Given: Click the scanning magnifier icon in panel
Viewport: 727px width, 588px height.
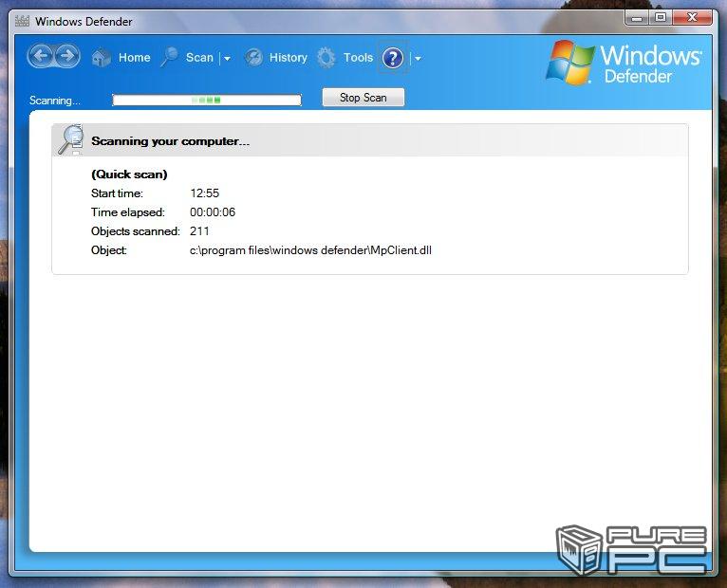Looking at the screenshot, I should coord(71,139).
